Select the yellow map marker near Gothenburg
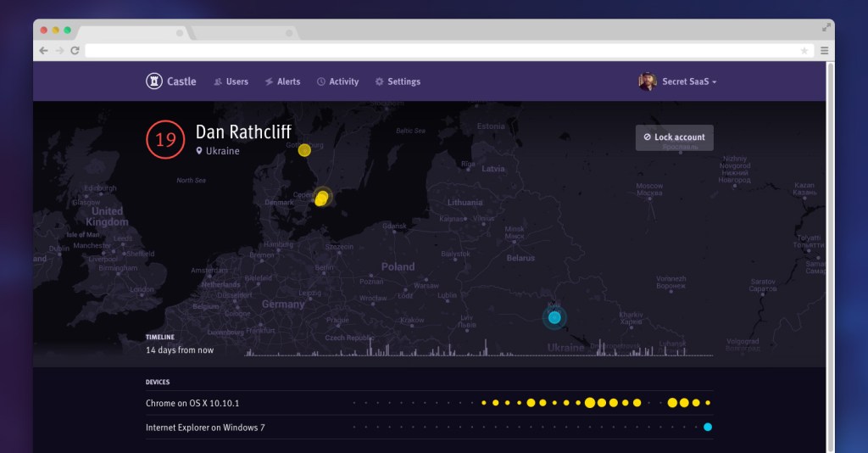The image size is (868, 453). [x=304, y=150]
